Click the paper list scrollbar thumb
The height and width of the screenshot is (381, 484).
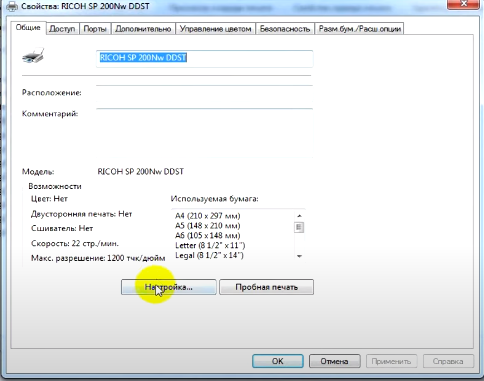coord(299,228)
